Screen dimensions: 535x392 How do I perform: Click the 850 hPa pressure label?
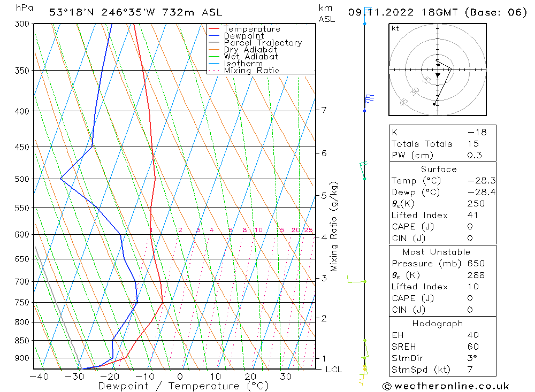click(x=22, y=341)
